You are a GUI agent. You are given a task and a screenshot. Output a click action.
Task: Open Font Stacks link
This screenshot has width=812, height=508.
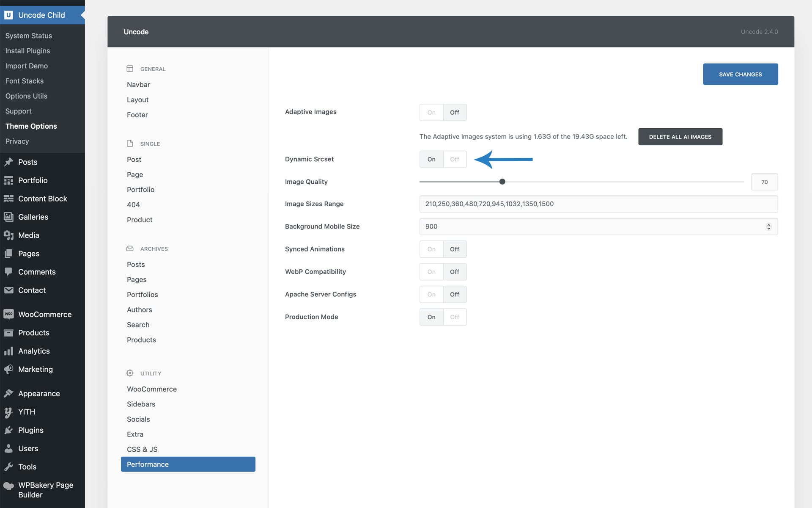pos(24,81)
